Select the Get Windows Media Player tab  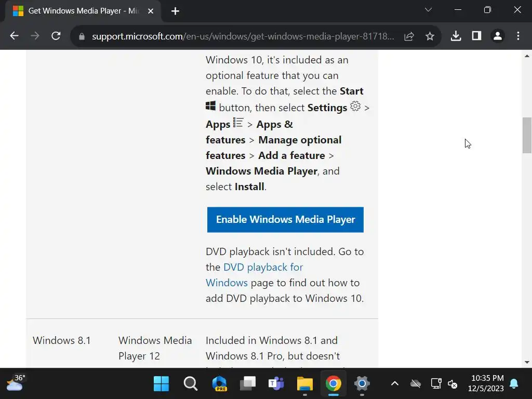83,11
